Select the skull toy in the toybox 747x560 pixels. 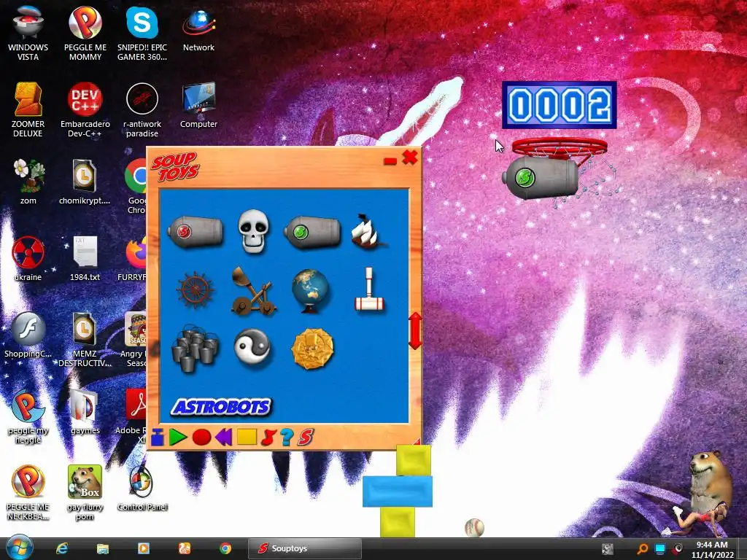coord(253,230)
